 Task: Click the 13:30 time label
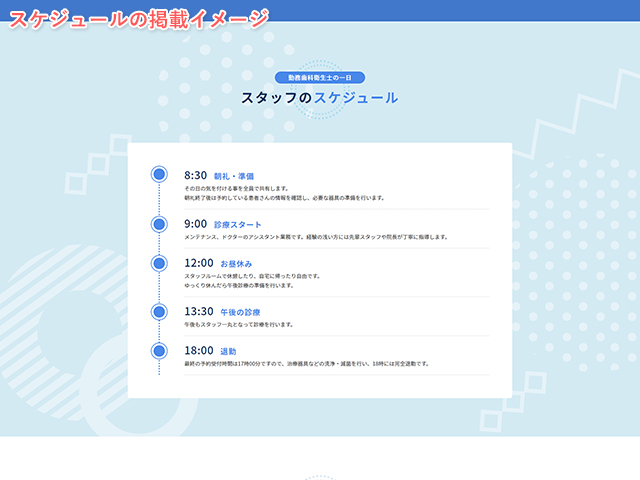pyautogui.click(x=199, y=312)
